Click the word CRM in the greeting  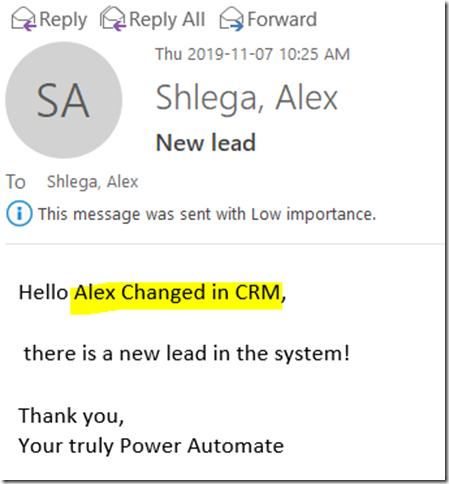coord(258,293)
